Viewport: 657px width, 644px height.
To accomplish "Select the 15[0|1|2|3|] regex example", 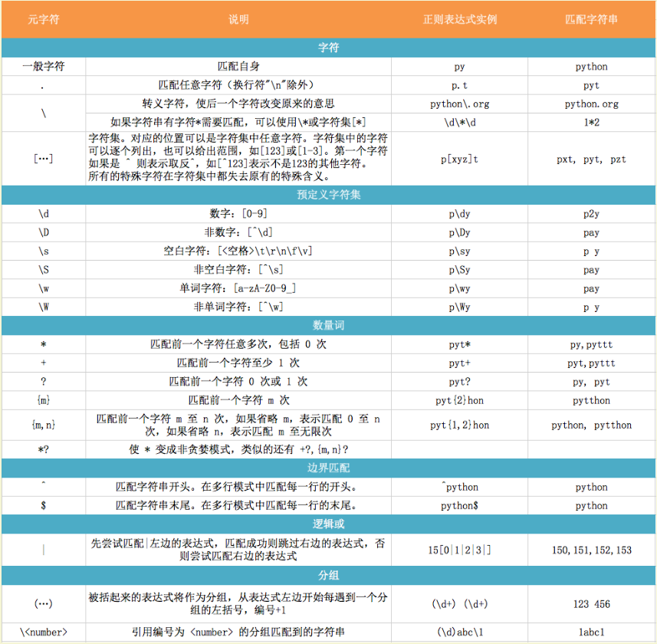I will click(x=459, y=550).
